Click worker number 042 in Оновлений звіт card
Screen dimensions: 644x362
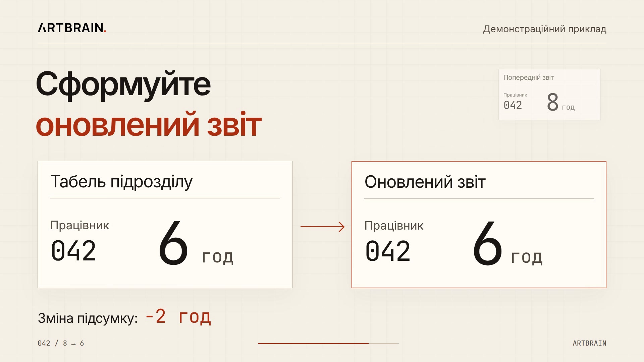[388, 251]
